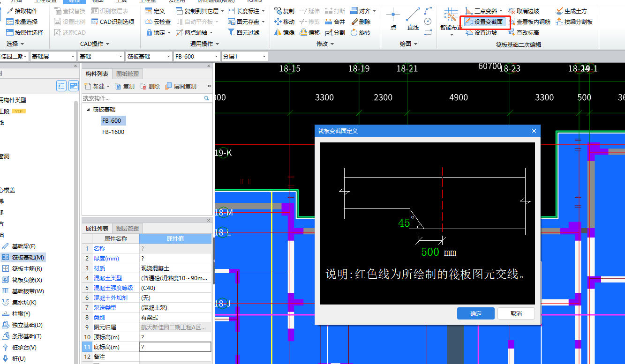This screenshot has height=364, width=625.
Task: Click 生成土方 generate earthwork
Action: click(x=571, y=11)
